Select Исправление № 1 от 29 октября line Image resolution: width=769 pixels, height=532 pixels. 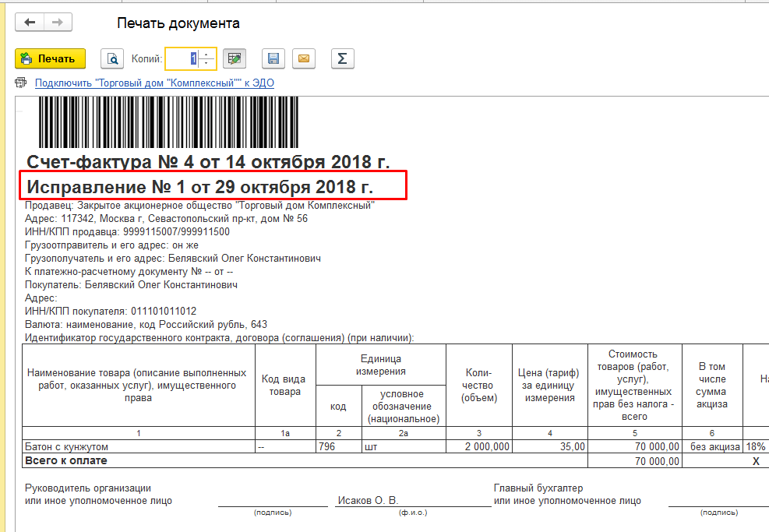tap(199, 187)
